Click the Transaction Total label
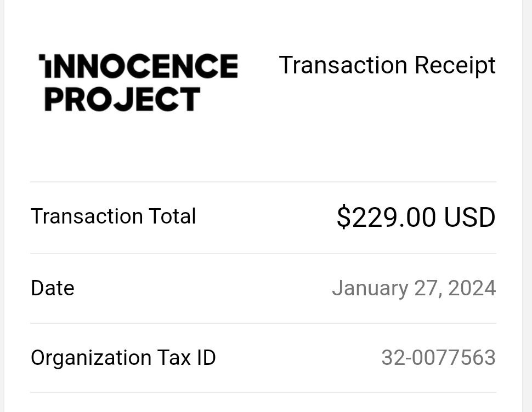Viewport: 532px width, 412px height. [114, 216]
